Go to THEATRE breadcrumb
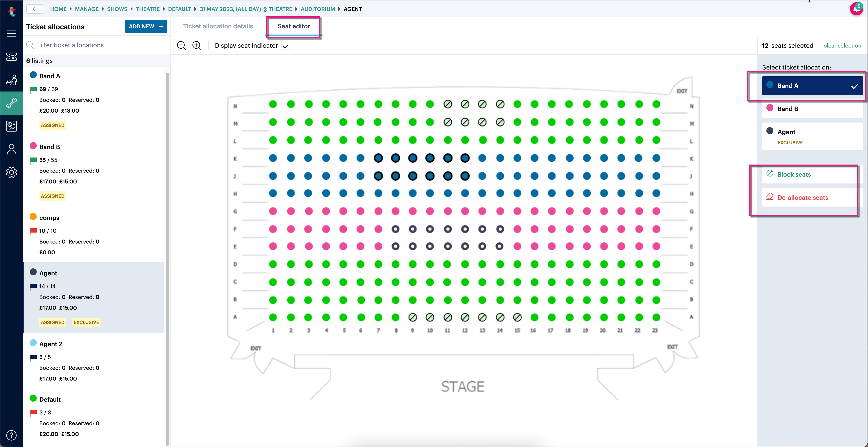Image resolution: width=868 pixels, height=447 pixels. tap(148, 9)
